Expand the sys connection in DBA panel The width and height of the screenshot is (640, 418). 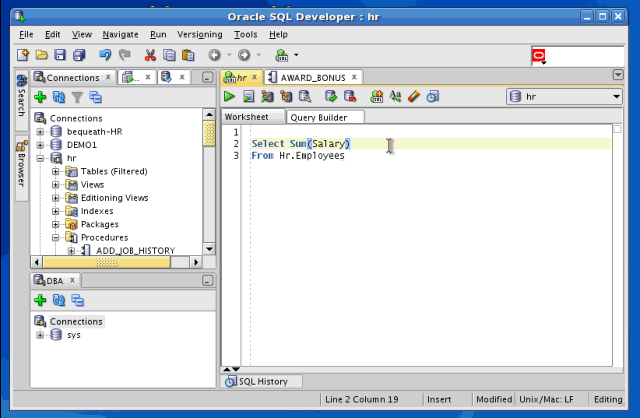pos(40,335)
